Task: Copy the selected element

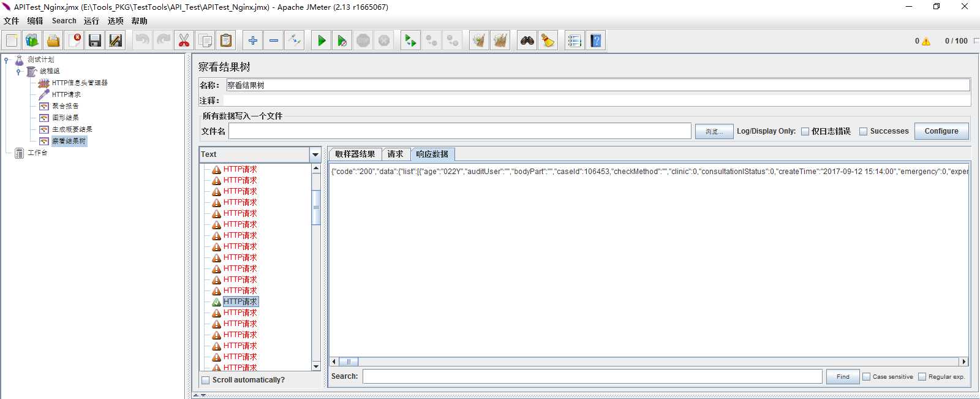Action: point(205,40)
